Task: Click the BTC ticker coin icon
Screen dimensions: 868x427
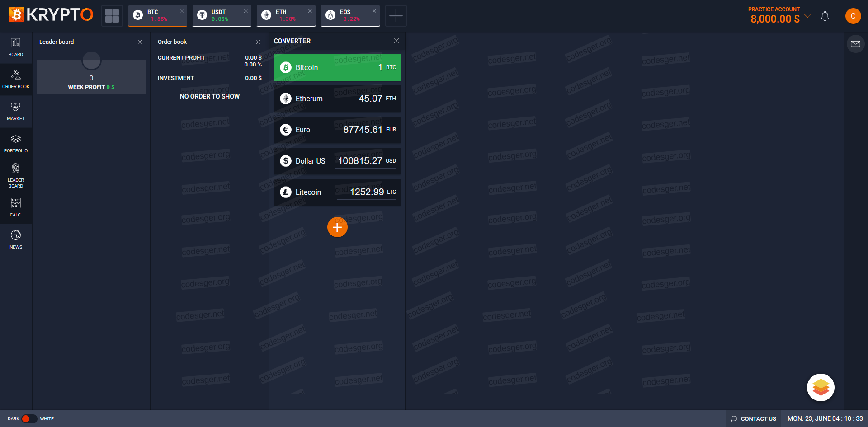Action: pos(138,15)
